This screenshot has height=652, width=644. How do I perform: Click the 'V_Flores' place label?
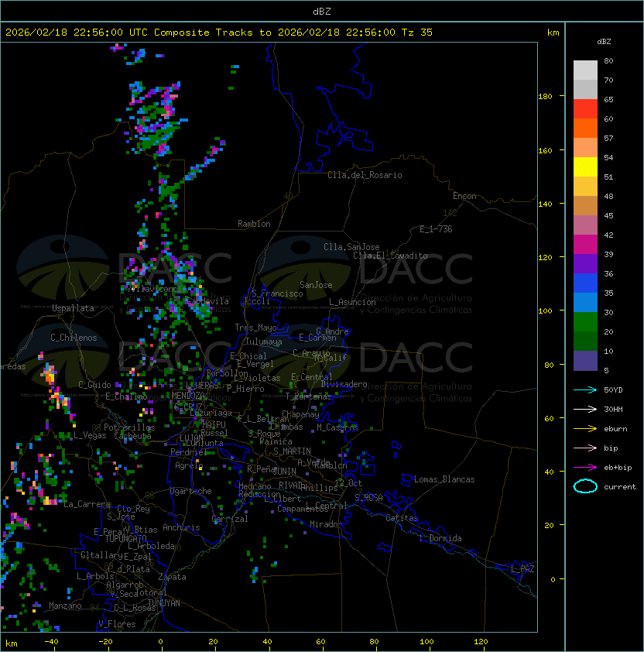(x=117, y=624)
